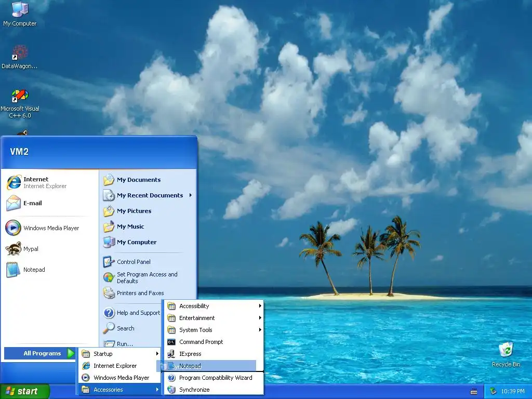Image resolution: width=532 pixels, height=399 pixels.
Task: Click the keyboard icon in taskbar
Action: pos(474,392)
